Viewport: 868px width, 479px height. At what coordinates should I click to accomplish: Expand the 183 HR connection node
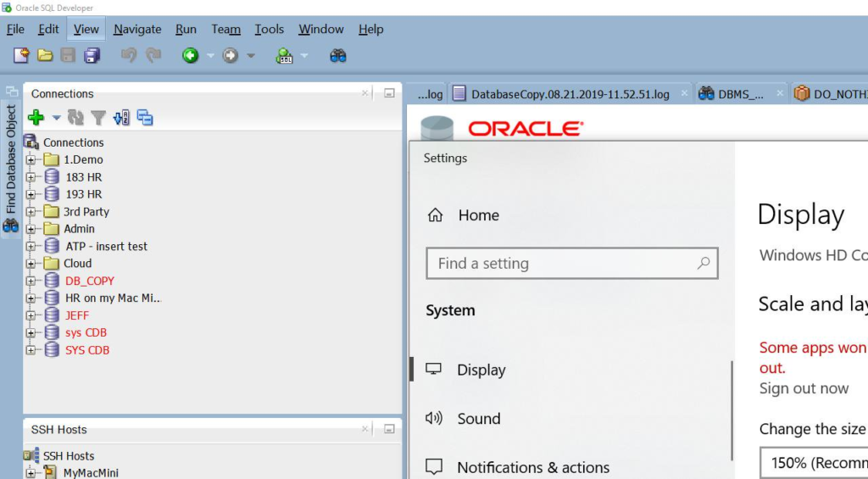31,177
